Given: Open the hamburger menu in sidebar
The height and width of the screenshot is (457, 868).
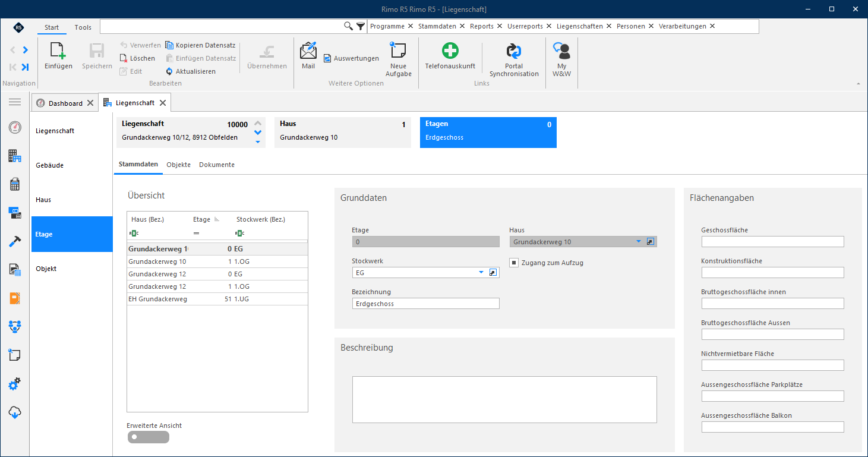Looking at the screenshot, I should [x=15, y=102].
